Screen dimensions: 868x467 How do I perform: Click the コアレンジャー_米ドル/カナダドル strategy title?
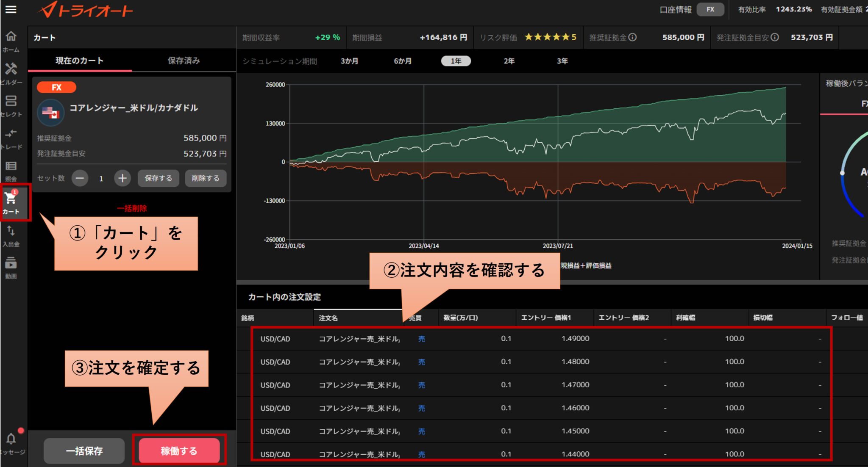134,108
